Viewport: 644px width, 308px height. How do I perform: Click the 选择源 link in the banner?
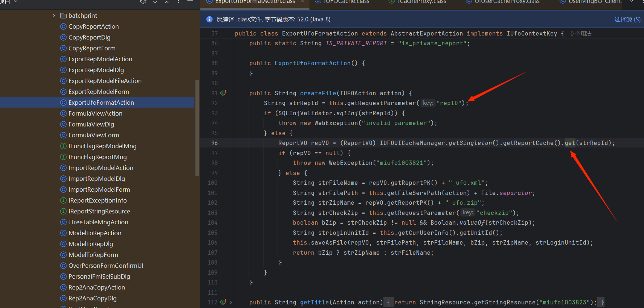[x=629, y=19]
